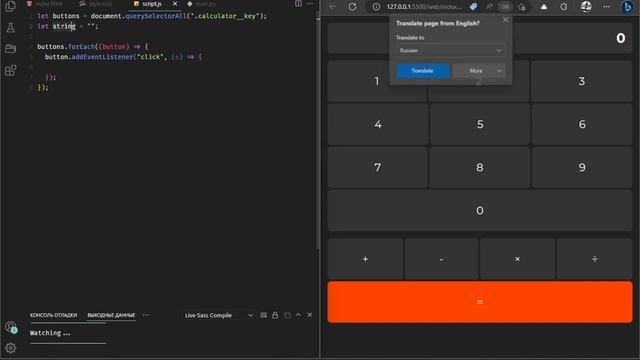
Task: Click calculator key 6
Action: tap(582, 124)
